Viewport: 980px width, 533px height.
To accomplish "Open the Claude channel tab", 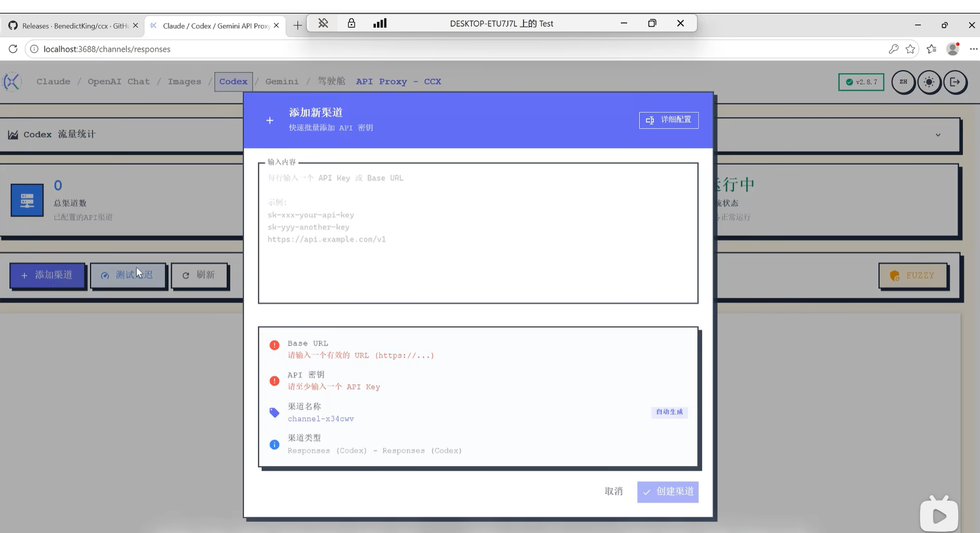I will coord(53,82).
